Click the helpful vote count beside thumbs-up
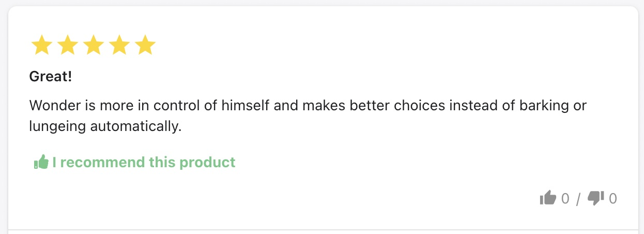644x234 pixels. pyautogui.click(x=565, y=198)
